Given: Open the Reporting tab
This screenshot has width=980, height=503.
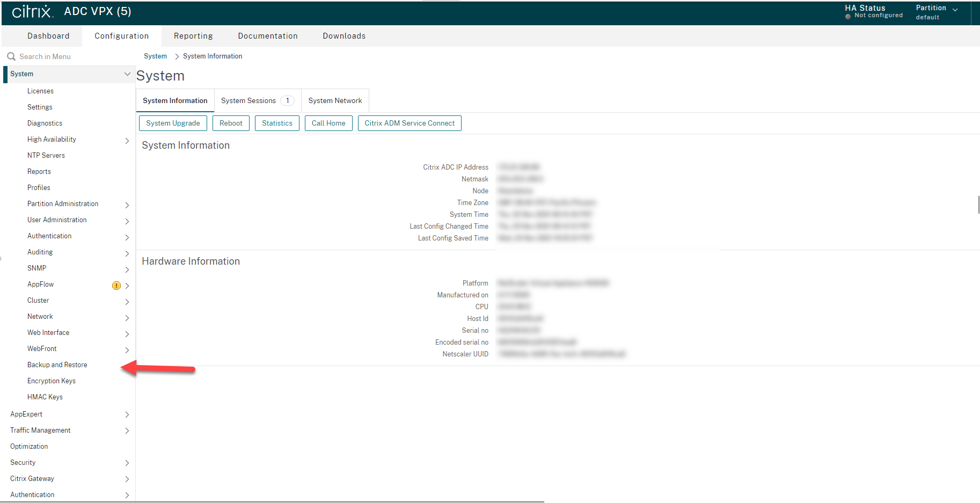Looking at the screenshot, I should [x=193, y=36].
